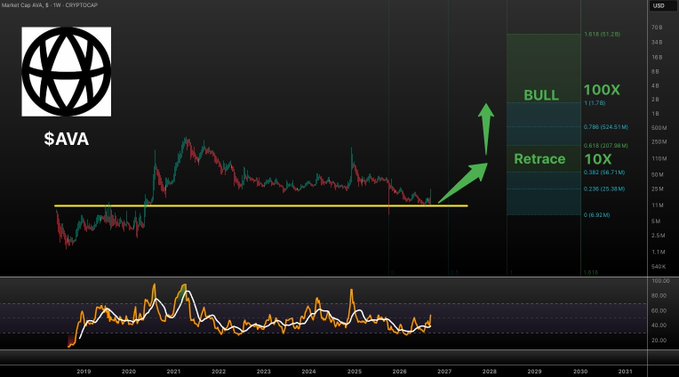
Task: Click the 2029 label on time axis
Action: (534, 371)
